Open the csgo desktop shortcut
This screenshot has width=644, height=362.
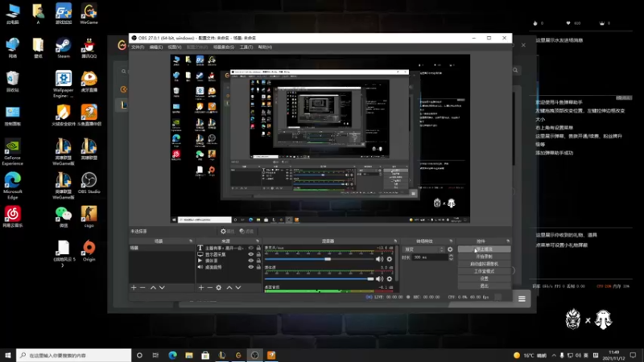(89, 216)
